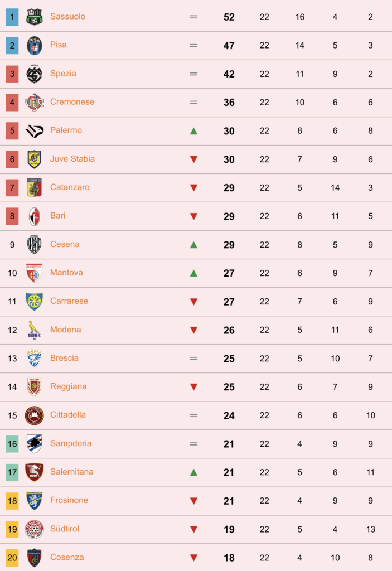Viewport: 392px width, 571px height.
Task: Click the Juve Stabia crest
Action: [x=34, y=159]
